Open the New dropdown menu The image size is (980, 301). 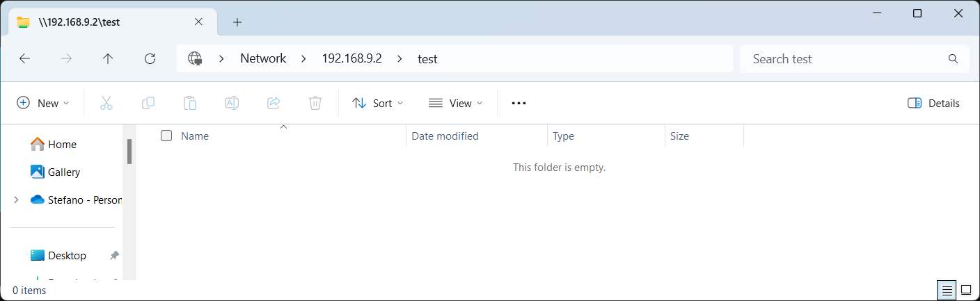[x=42, y=103]
